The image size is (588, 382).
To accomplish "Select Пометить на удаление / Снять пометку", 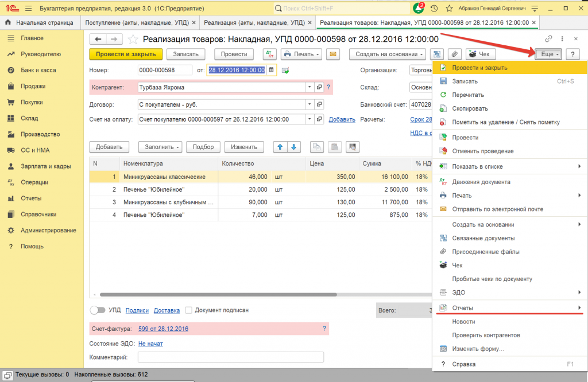I will pyautogui.click(x=510, y=122).
